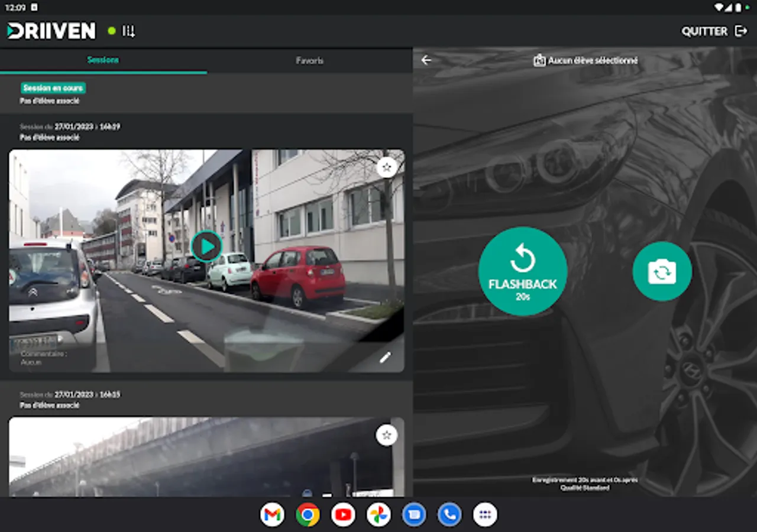Click the DRIIVEN logo
This screenshot has width=757, height=532.
51,31
